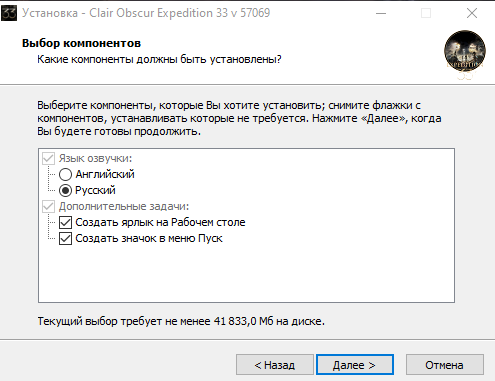Click the Выбор компонентов heading

pyautogui.click(x=81, y=43)
